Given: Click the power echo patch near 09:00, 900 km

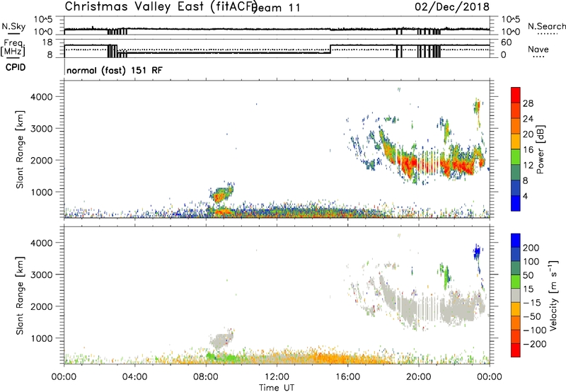Looking at the screenshot, I should pos(221,194).
